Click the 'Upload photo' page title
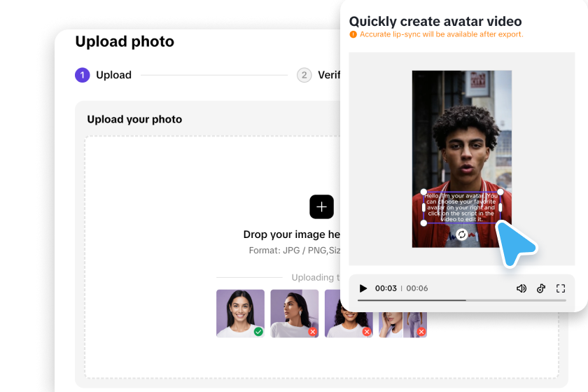This screenshot has height=392, width=588. (x=125, y=41)
